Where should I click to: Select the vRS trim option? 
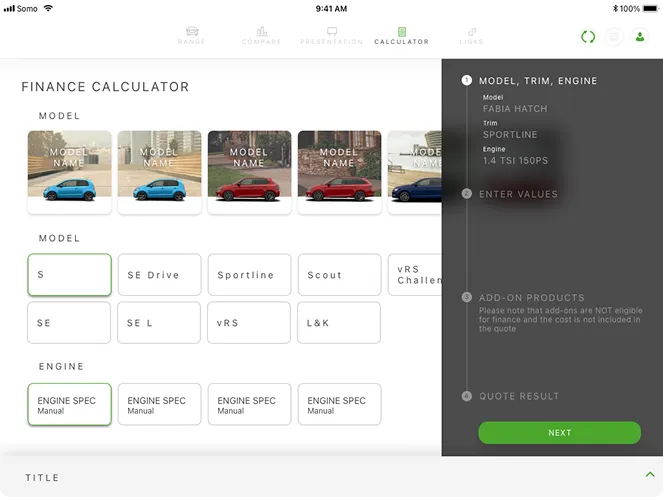(x=249, y=323)
